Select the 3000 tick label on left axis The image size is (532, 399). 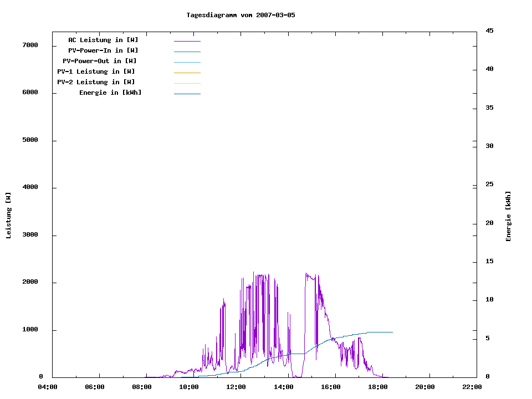coord(30,235)
